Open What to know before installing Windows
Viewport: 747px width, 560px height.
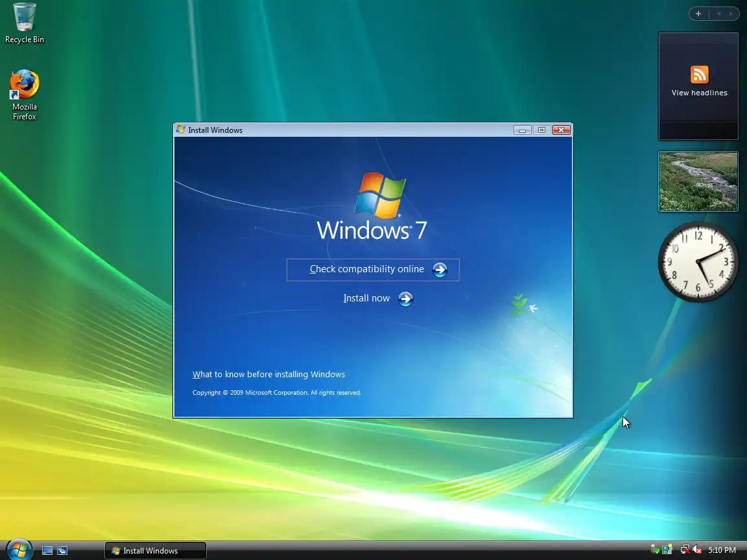pyautogui.click(x=268, y=374)
